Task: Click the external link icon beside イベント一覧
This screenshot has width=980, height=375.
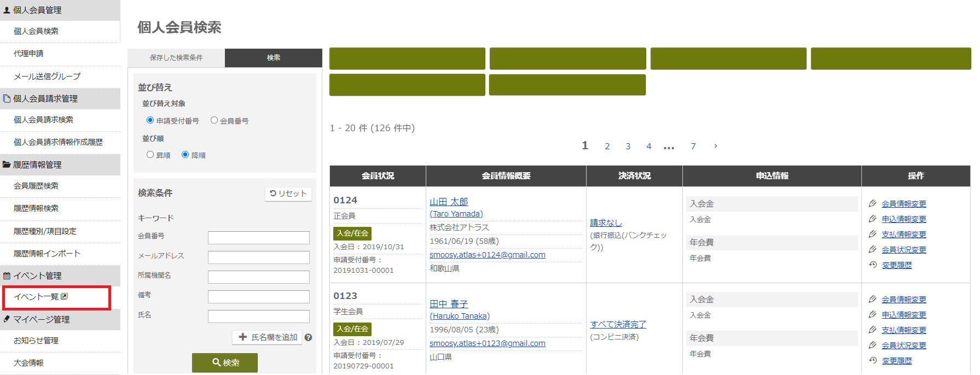Action: click(65, 296)
